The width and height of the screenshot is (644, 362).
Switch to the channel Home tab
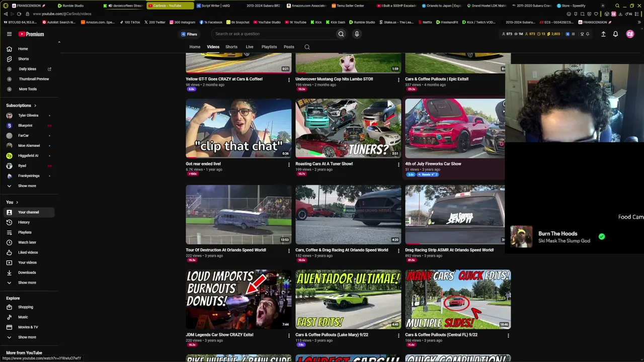195,47
